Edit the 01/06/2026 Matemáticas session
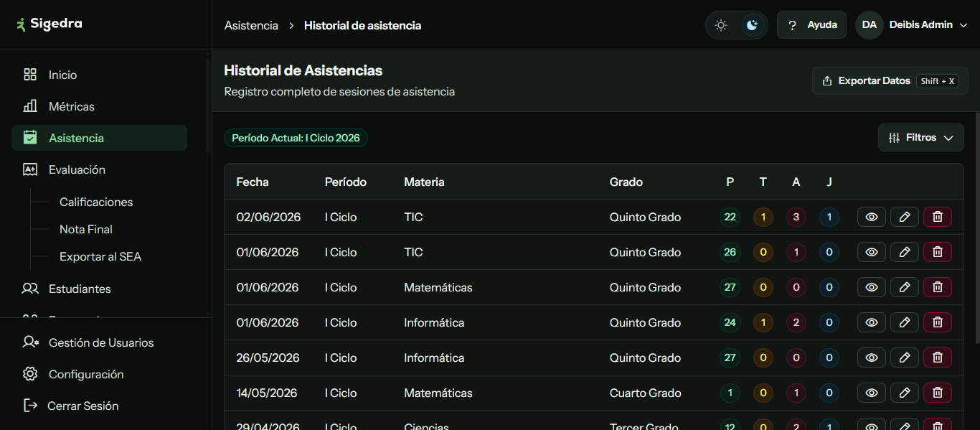The width and height of the screenshot is (980, 430). (905, 287)
